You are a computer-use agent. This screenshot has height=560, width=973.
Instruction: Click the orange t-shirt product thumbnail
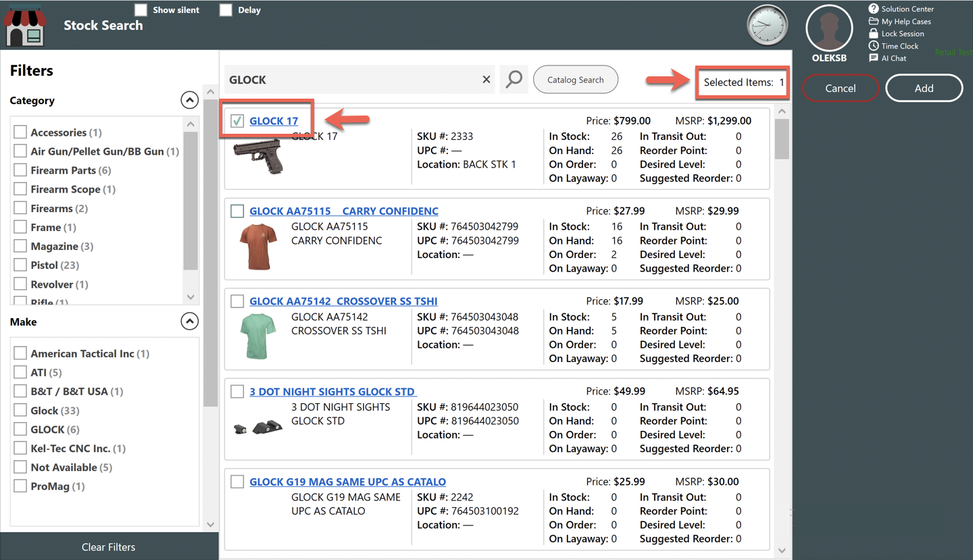pyautogui.click(x=258, y=247)
